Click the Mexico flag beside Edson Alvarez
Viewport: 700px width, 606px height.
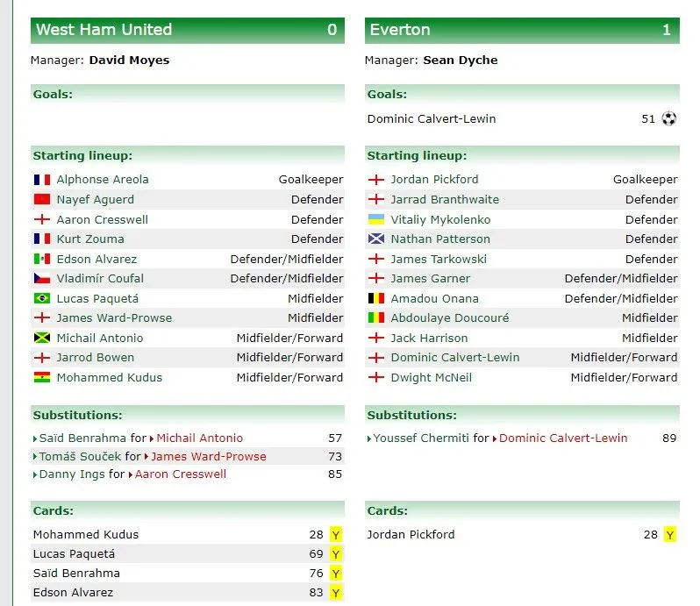(42, 260)
